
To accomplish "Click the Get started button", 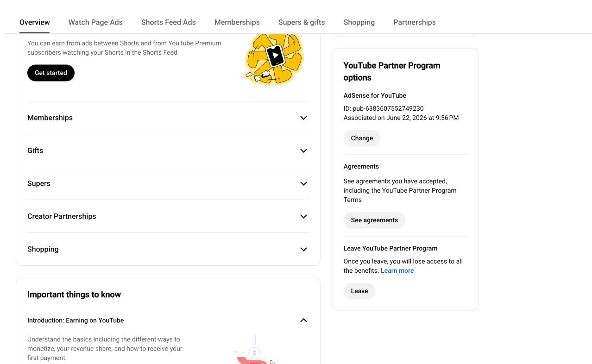I will 51,73.
